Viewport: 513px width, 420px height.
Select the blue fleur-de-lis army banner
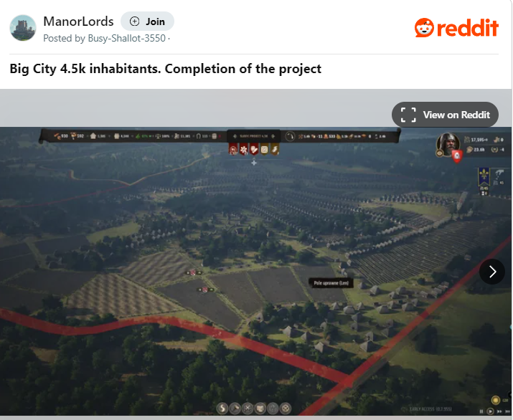[x=484, y=176]
